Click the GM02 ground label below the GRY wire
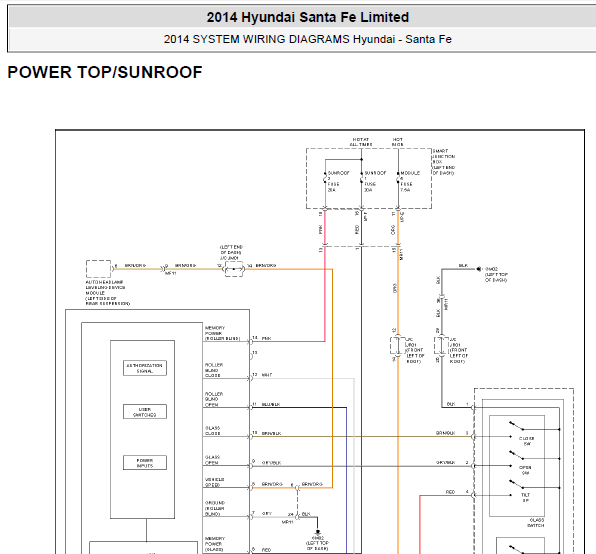Screen dimensions: 596x554 click(318, 543)
